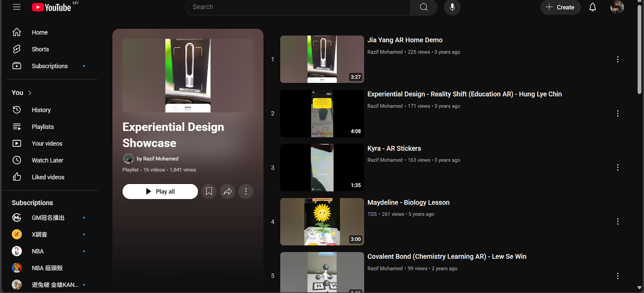644x293 pixels.
Task: Go to the YouTube logo home
Action: point(52,7)
